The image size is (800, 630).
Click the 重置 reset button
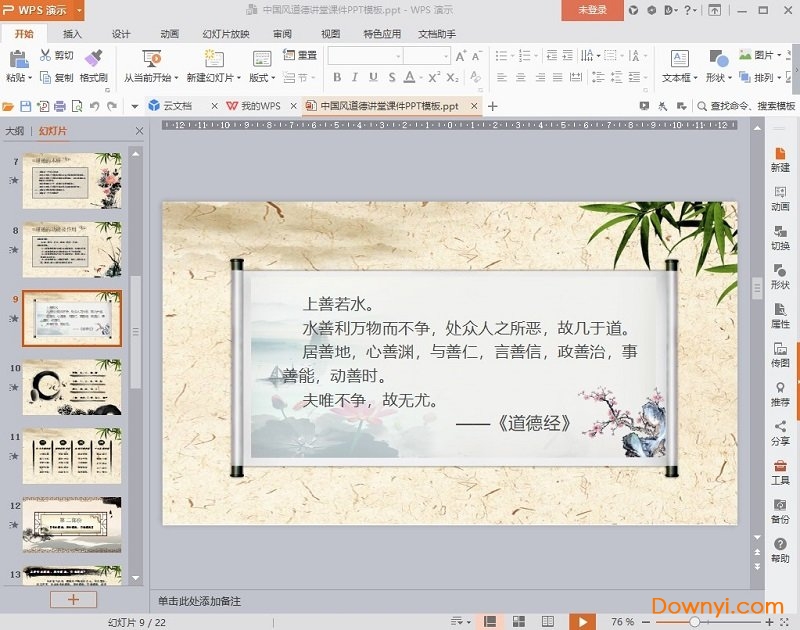[x=300, y=55]
